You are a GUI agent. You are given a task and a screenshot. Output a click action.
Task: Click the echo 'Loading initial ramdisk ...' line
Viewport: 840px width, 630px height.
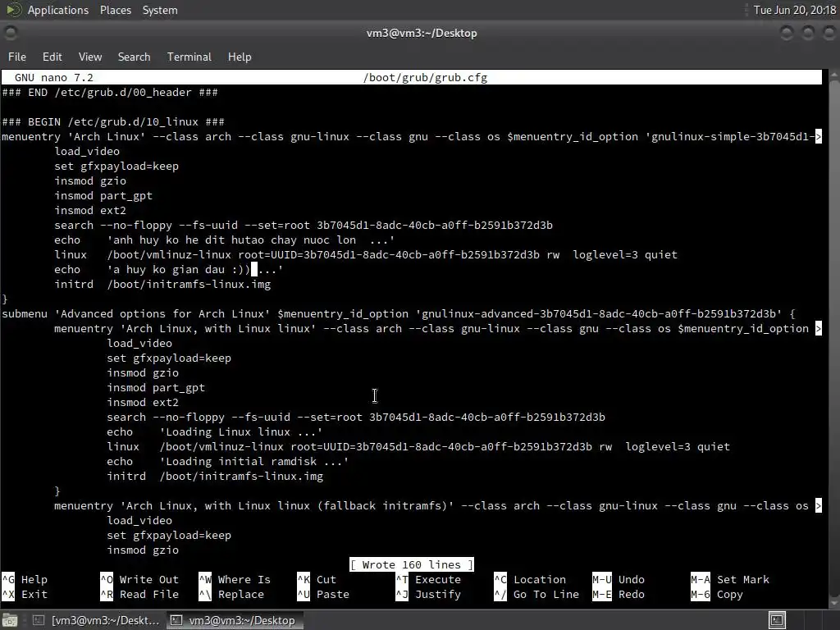coord(228,461)
